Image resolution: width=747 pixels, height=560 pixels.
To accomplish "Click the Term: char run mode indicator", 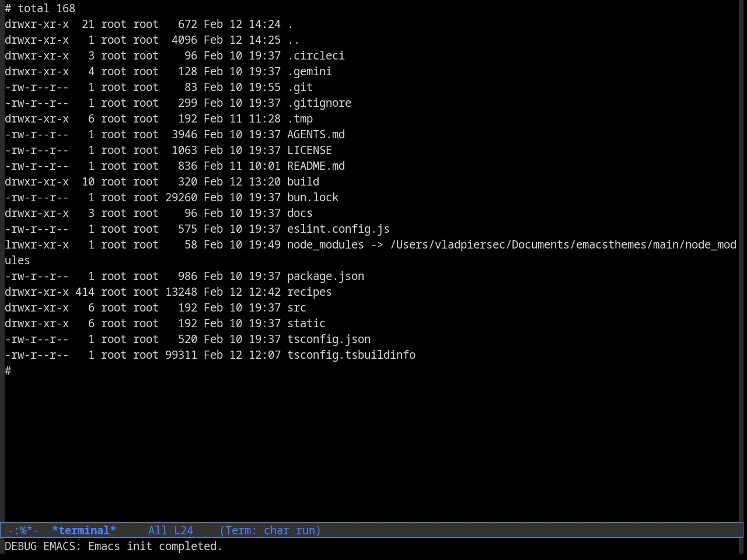I will coord(270,530).
